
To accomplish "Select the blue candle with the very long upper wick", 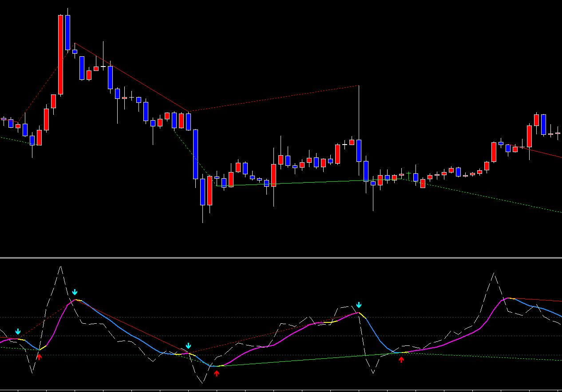I will (x=359, y=150).
